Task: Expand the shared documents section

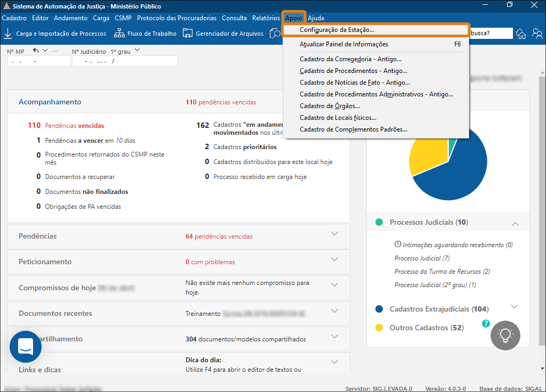Action: tap(334, 337)
